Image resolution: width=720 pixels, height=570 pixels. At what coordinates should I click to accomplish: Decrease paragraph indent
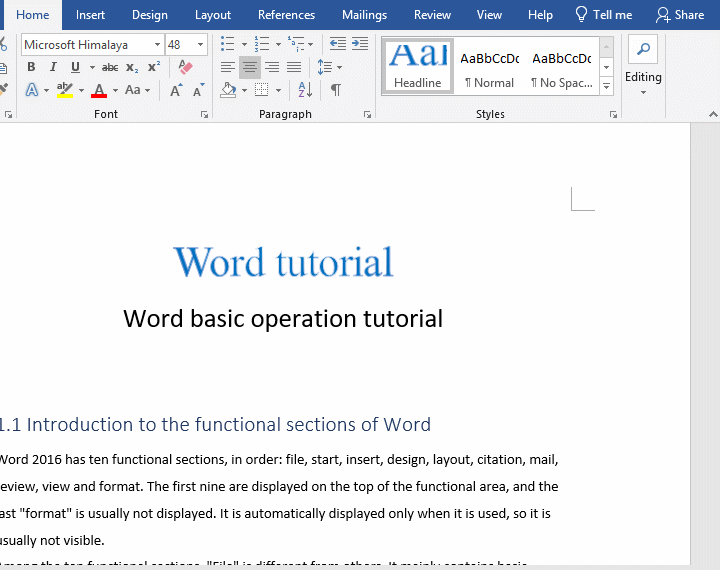(338, 44)
